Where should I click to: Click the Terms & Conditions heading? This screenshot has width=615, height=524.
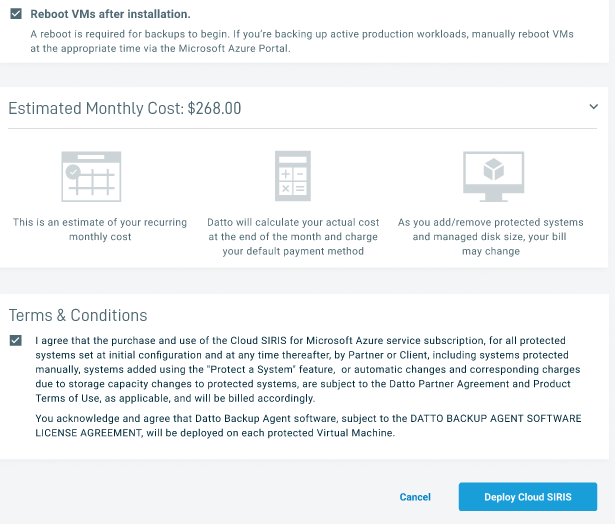click(x=78, y=315)
